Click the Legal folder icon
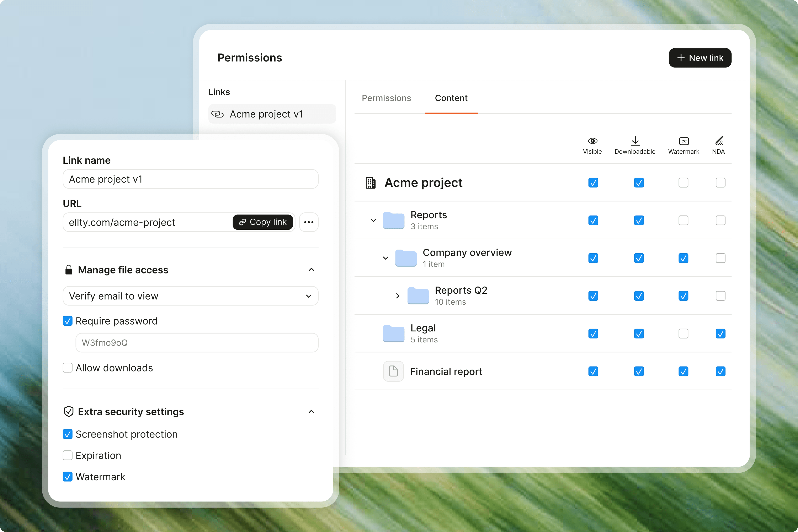798x532 pixels. 394,333
